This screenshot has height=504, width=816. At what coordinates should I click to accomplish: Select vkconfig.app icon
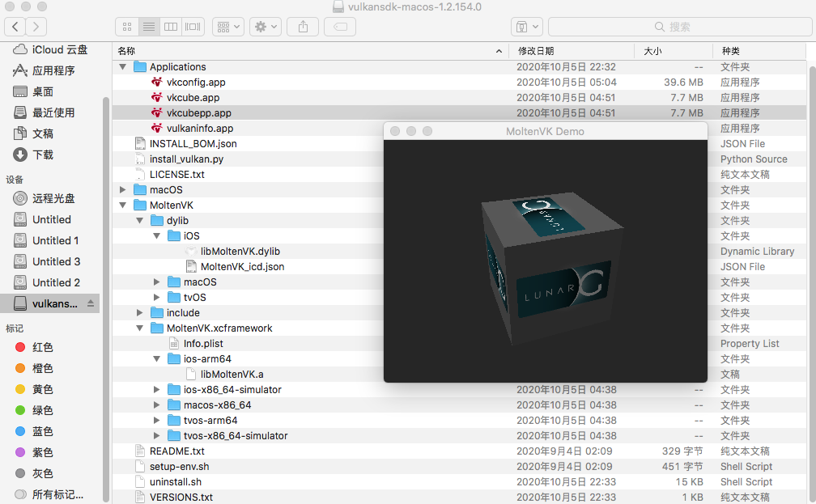(x=157, y=83)
